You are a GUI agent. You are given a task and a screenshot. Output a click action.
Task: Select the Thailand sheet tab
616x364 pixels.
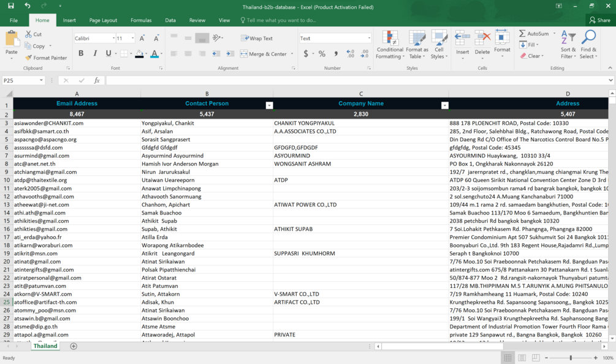[x=45, y=346]
